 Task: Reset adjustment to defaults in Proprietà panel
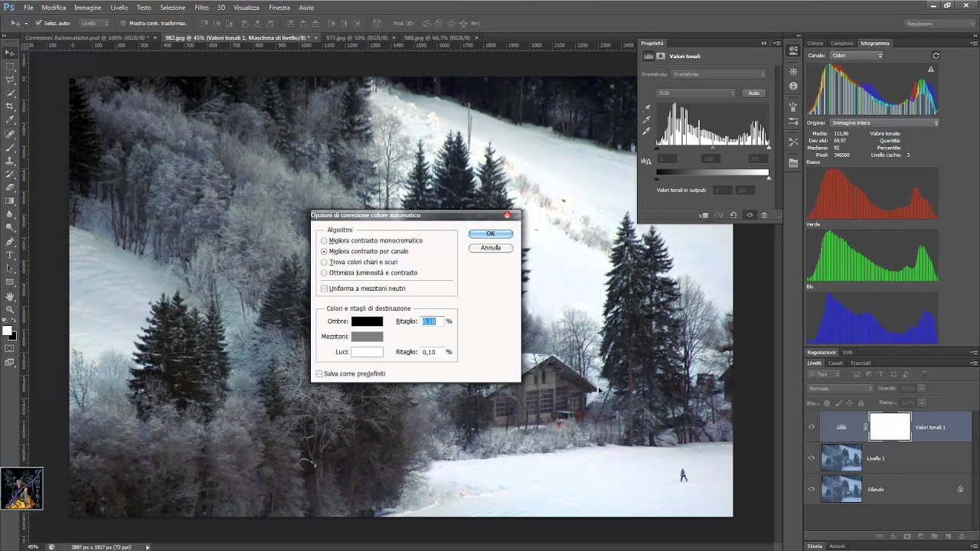pos(733,215)
